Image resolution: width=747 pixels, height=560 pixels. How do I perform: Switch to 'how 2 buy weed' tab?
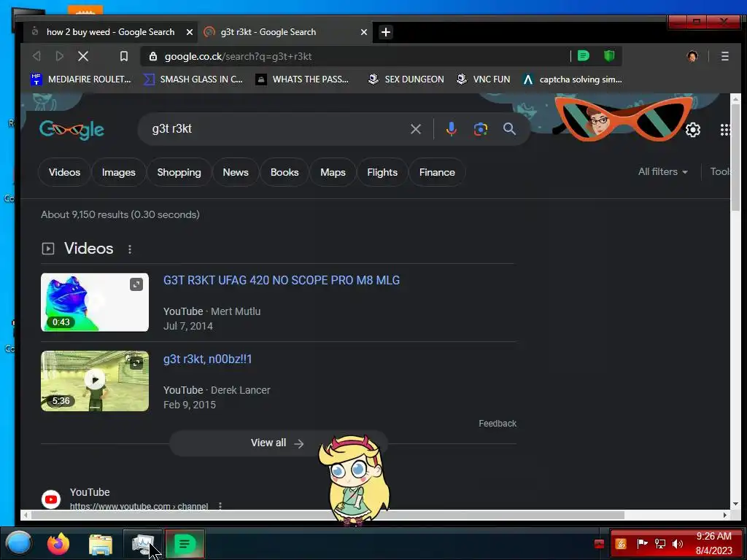111,32
